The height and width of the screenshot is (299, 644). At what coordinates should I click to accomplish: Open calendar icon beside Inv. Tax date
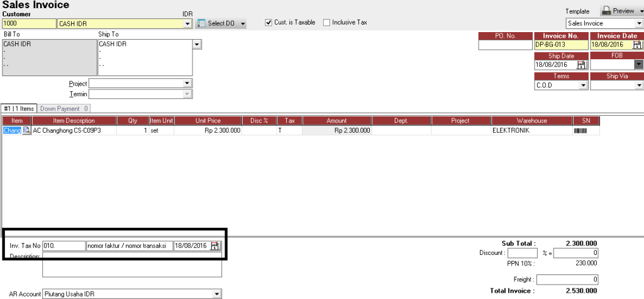click(215, 246)
